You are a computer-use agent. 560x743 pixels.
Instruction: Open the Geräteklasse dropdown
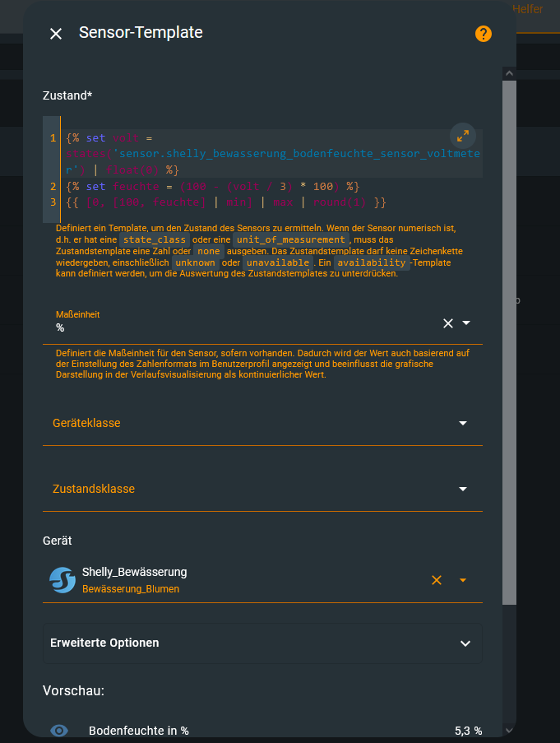tap(463, 423)
